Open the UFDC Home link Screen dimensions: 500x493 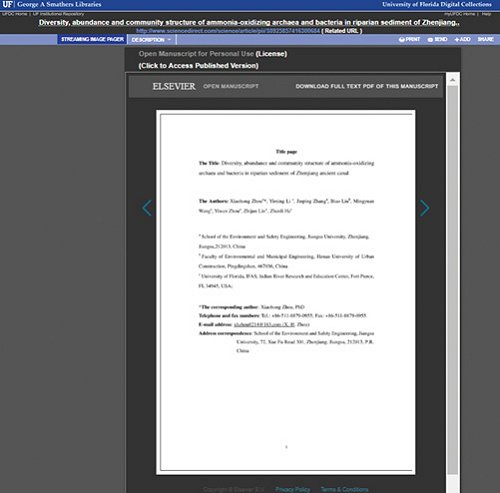click(x=15, y=14)
